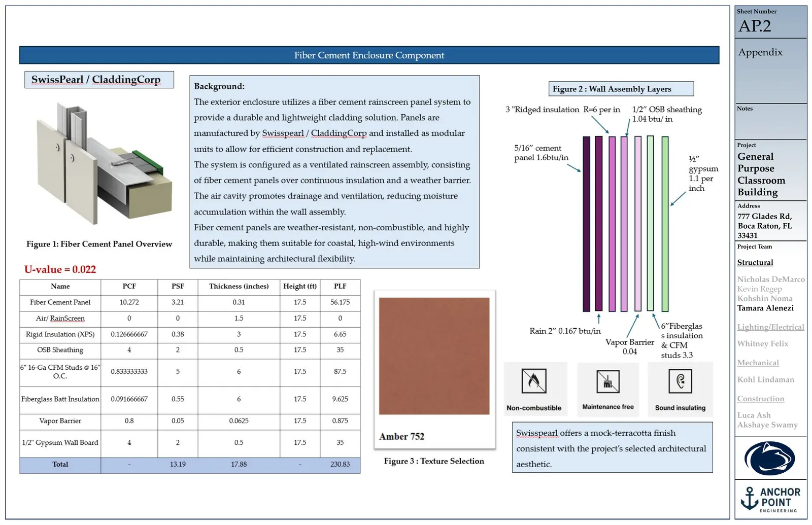Click the Sound insulating ear icon
This screenshot has height=525, width=812.
pos(680,381)
